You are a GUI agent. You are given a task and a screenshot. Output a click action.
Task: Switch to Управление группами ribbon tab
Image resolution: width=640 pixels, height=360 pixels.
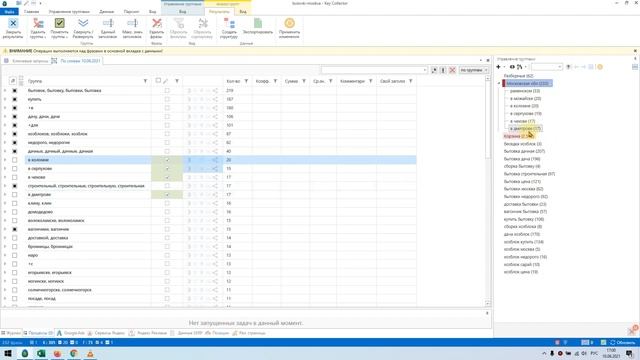[x=69, y=12]
